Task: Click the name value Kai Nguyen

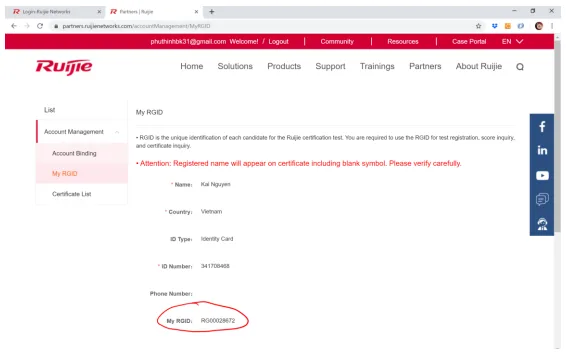Action: [215, 184]
